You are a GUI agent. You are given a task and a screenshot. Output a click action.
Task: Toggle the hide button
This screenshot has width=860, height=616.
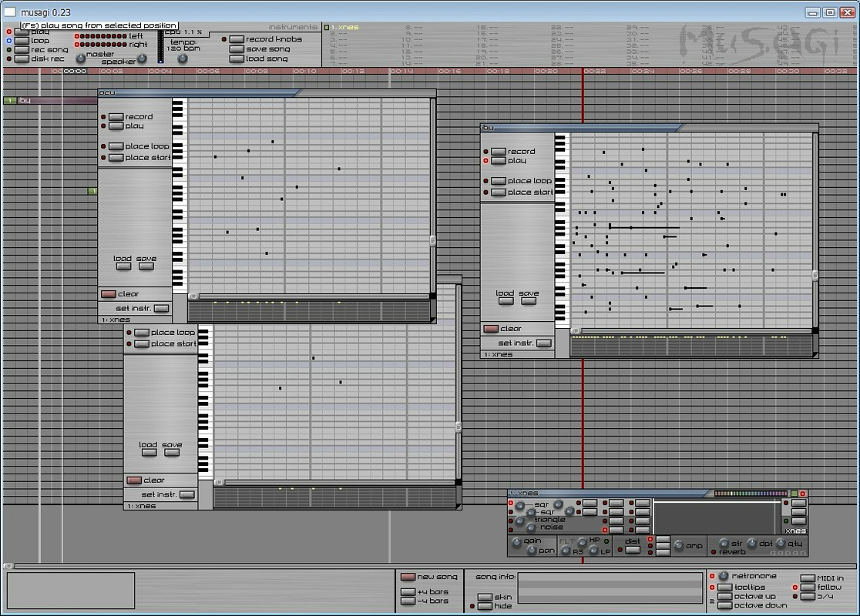tap(485, 606)
